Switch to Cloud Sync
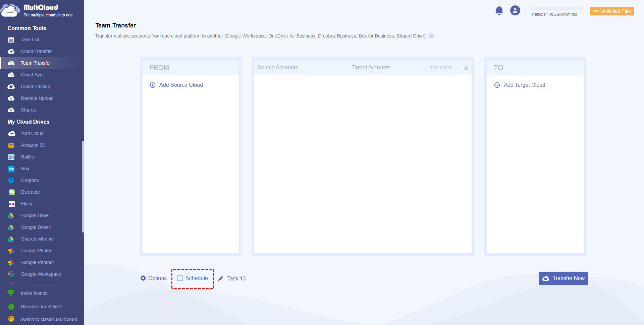The width and height of the screenshot is (644, 325). point(33,75)
